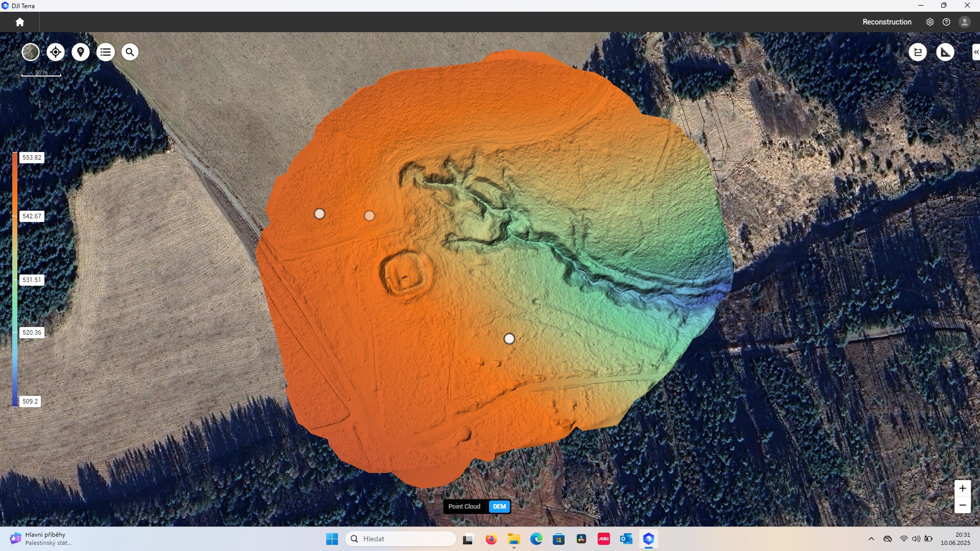
Task: Click the map pin marker icon
Action: tap(81, 52)
